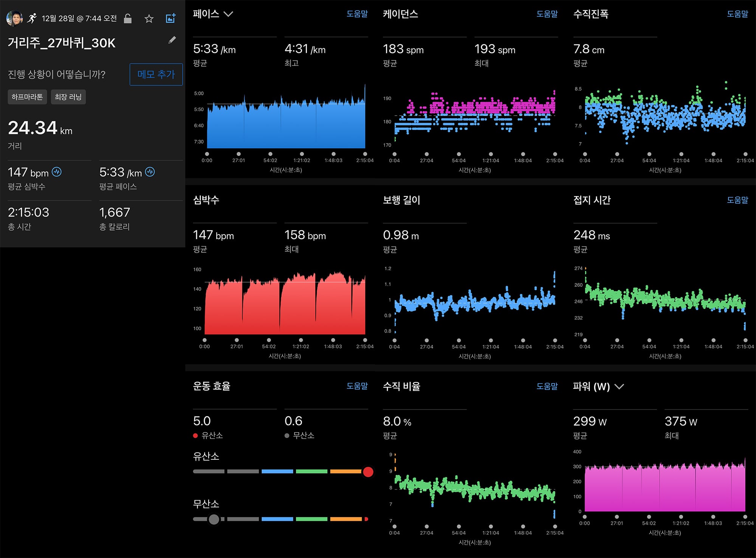Open 도움말 link for 수직진폭 chart

pyautogui.click(x=737, y=14)
